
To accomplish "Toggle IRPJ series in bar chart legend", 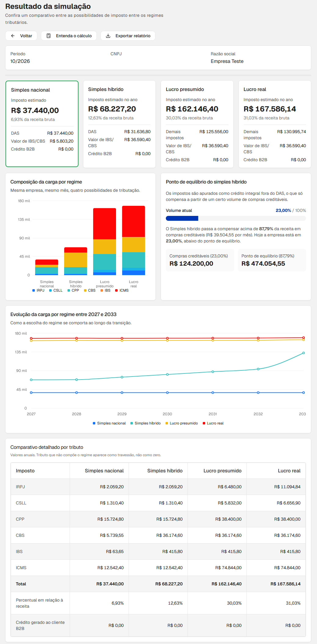I will click(38, 290).
